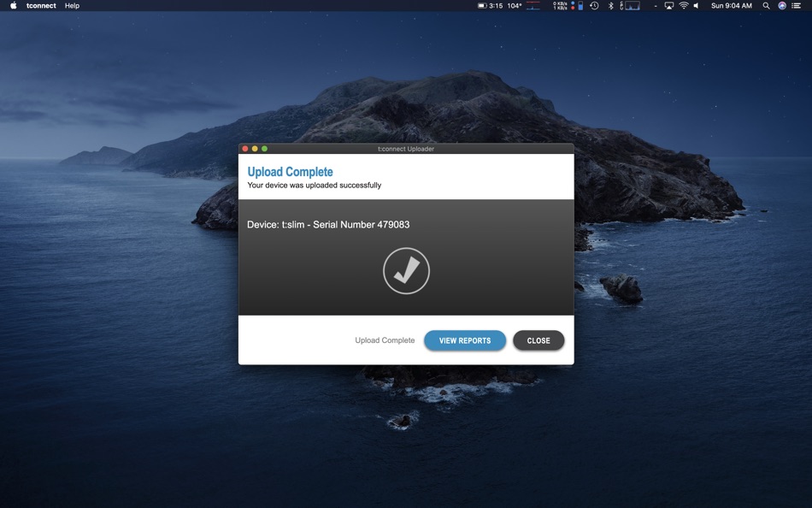The width and height of the screenshot is (812, 508).
Task: Click "Your device was uploaded successfully" text
Action: coord(315,185)
